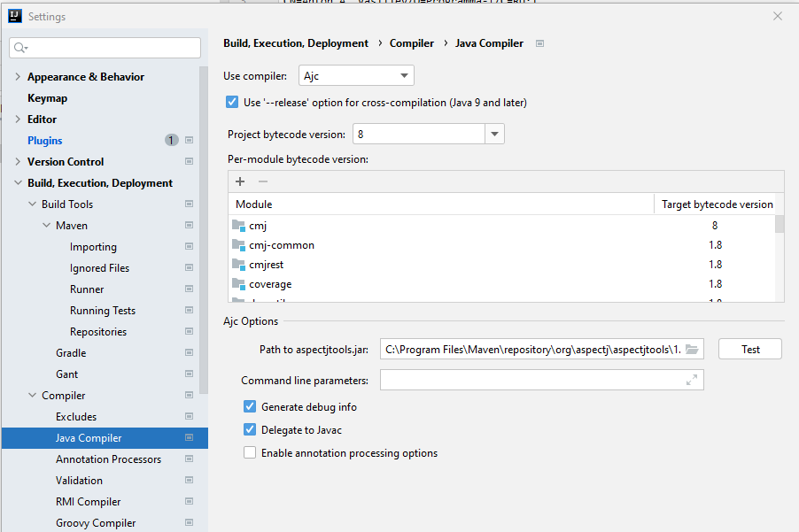Open the Plugins settings page
799x532 pixels.
(x=45, y=141)
